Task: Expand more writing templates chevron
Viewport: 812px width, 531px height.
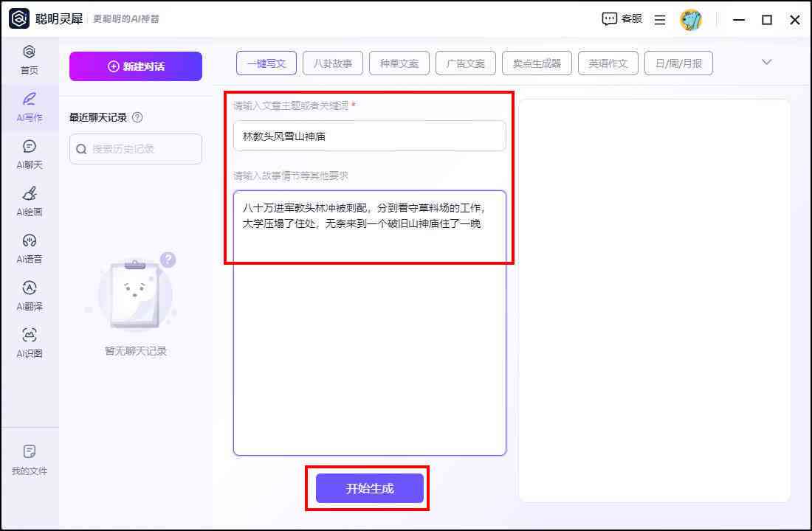Action: (766, 62)
